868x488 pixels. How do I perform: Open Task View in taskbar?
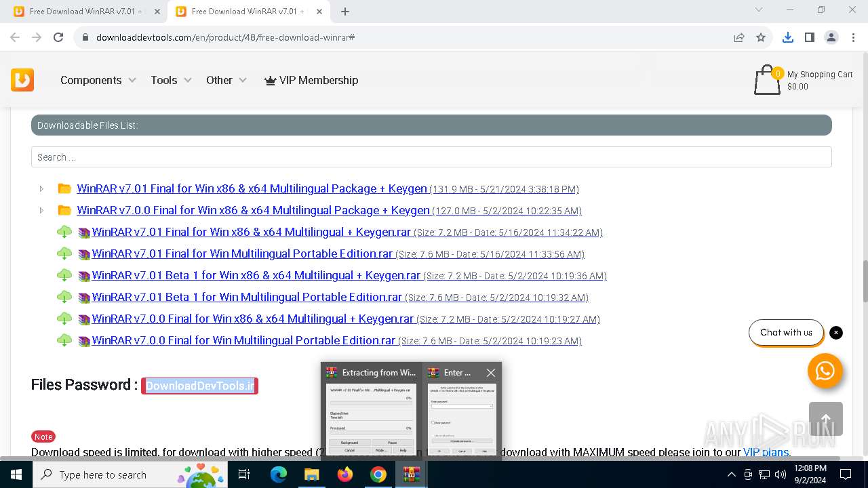245,474
